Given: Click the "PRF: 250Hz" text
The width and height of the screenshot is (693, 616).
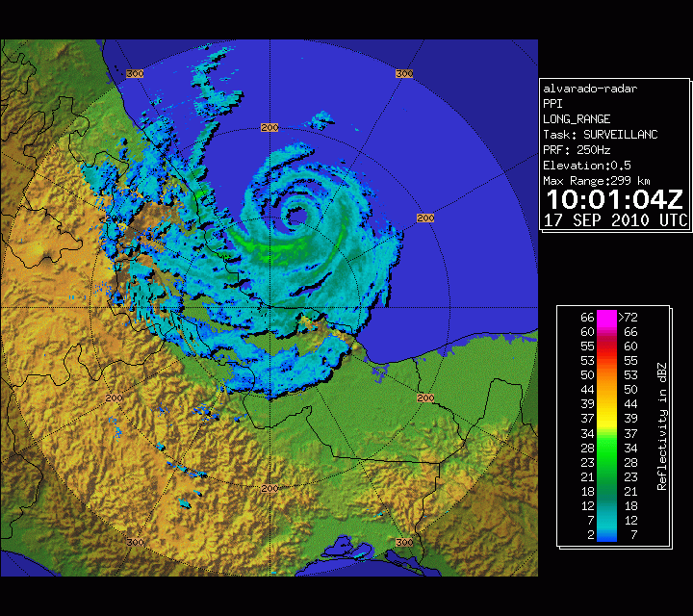Looking at the screenshot, I should [577, 150].
